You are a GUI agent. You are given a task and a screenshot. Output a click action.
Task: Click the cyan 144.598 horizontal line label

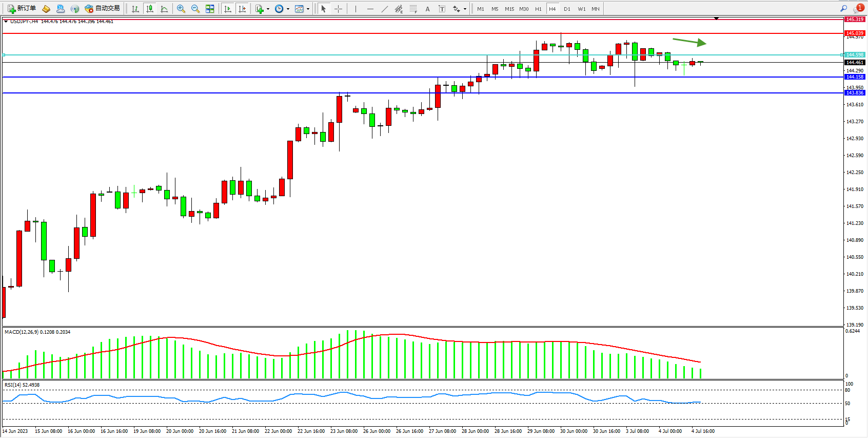[855, 54]
